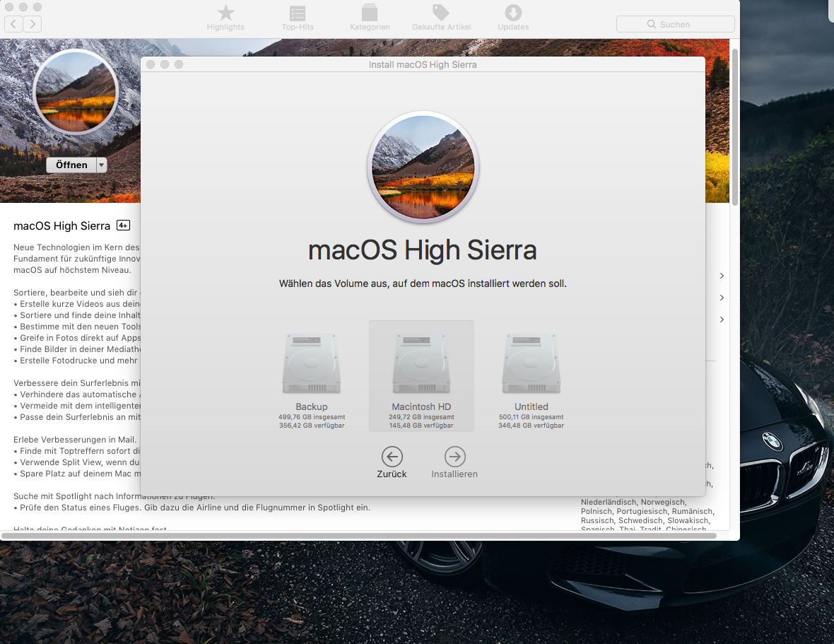Screen dimensions: 834x644
Task: Click the 'macOS High Sierra' installer heading
Action: 423,250
